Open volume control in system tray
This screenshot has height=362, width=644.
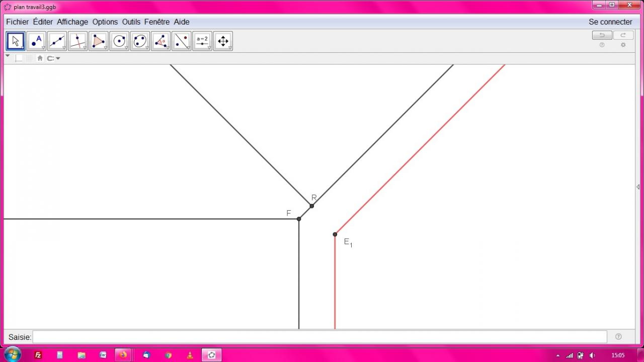pos(593,355)
